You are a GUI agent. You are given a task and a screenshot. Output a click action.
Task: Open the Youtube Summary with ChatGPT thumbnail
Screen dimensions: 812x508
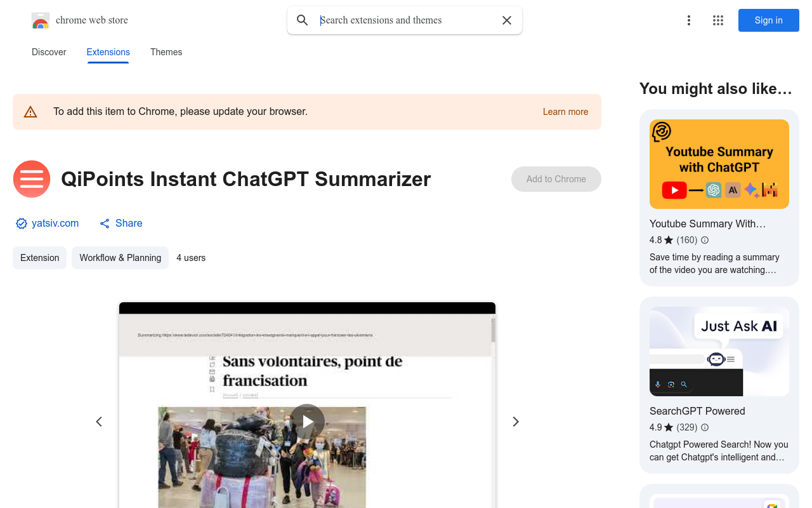719,164
